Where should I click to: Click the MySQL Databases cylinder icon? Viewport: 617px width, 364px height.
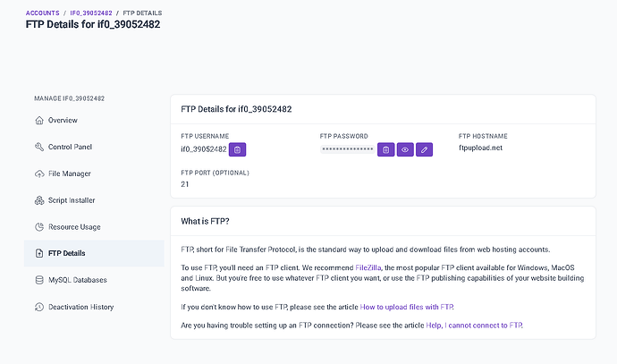click(x=39, y=280)
